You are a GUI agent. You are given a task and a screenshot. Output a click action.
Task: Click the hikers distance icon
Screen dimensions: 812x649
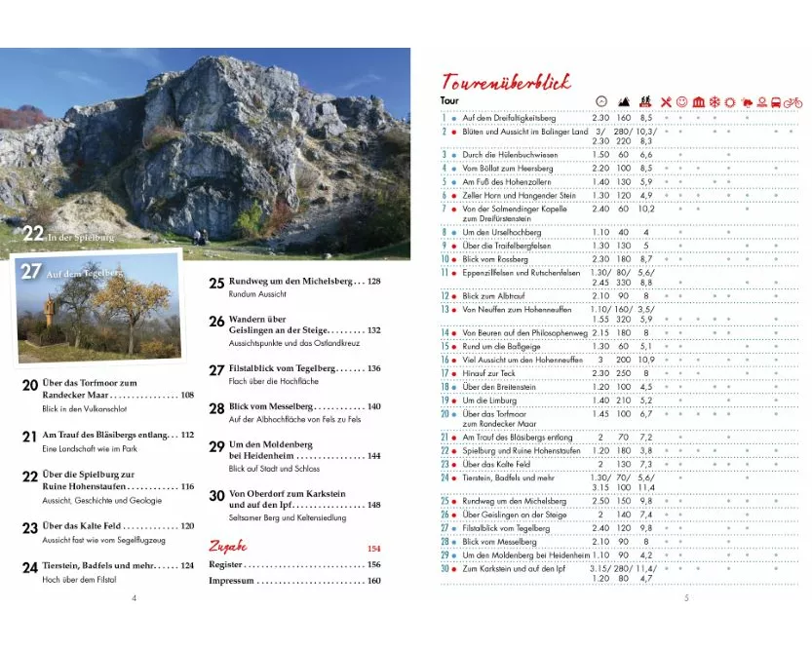click(x=645, y=101)
